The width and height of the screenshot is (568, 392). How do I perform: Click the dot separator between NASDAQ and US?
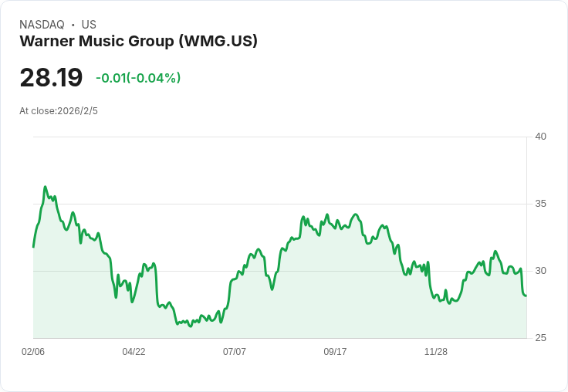73,25
